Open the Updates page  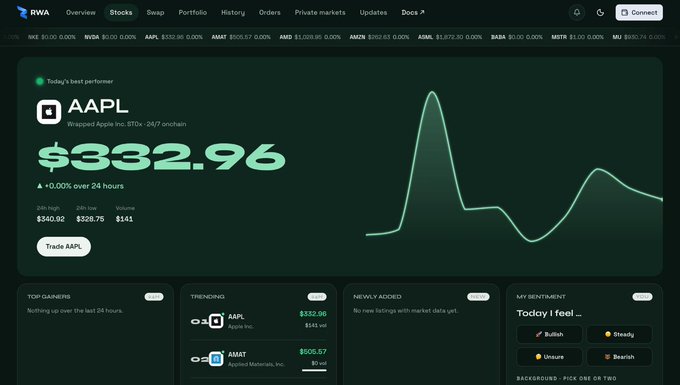tap(373, 13)
